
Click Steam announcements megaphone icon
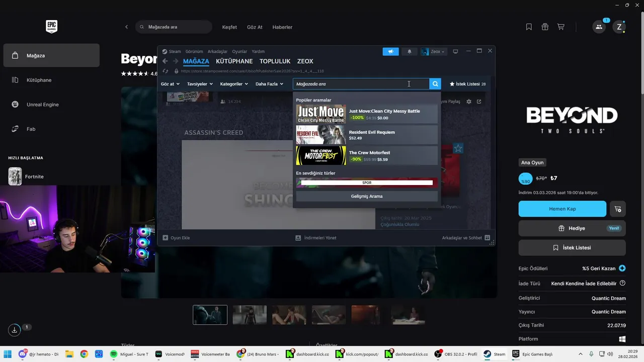(390, 51)
